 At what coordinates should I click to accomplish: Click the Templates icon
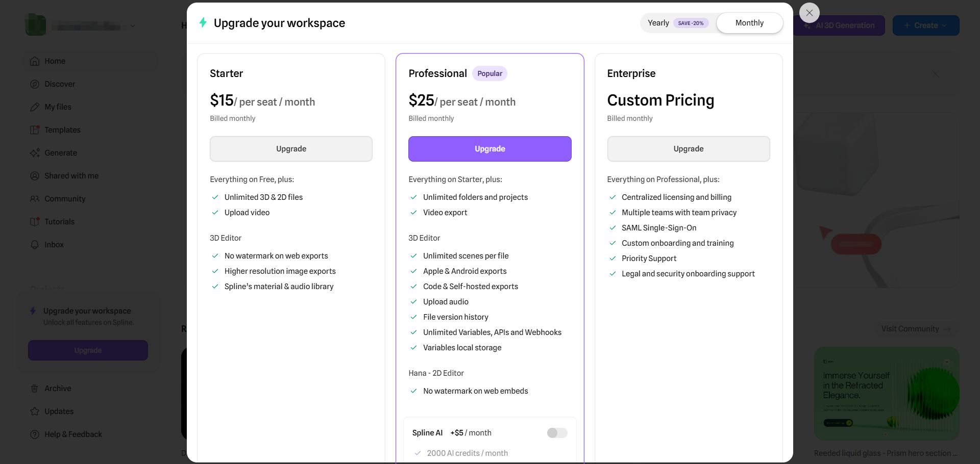pos(35,130)
